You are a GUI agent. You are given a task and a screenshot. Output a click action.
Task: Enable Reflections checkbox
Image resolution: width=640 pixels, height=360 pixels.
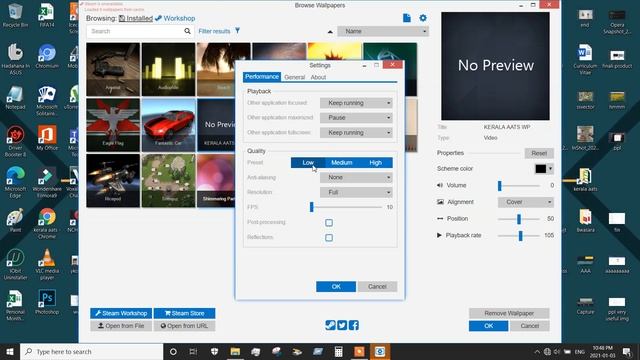[x=329, y=238]
